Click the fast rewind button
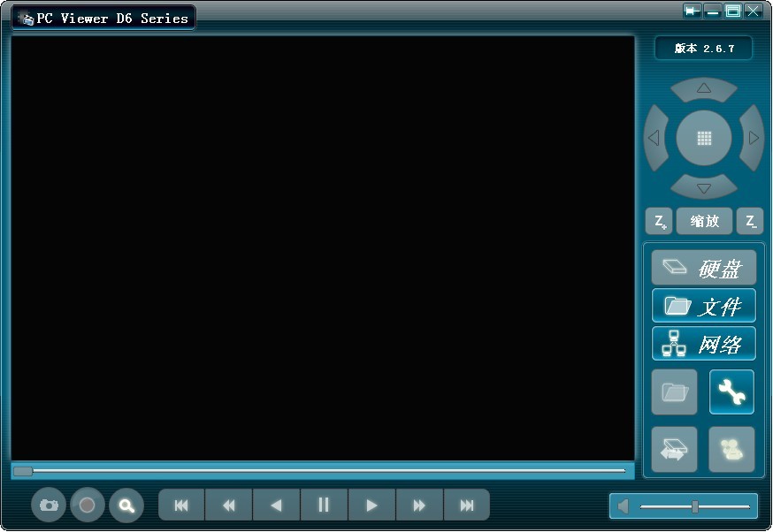This screenshot has height=532, width=773. click(x=229, y=505)
